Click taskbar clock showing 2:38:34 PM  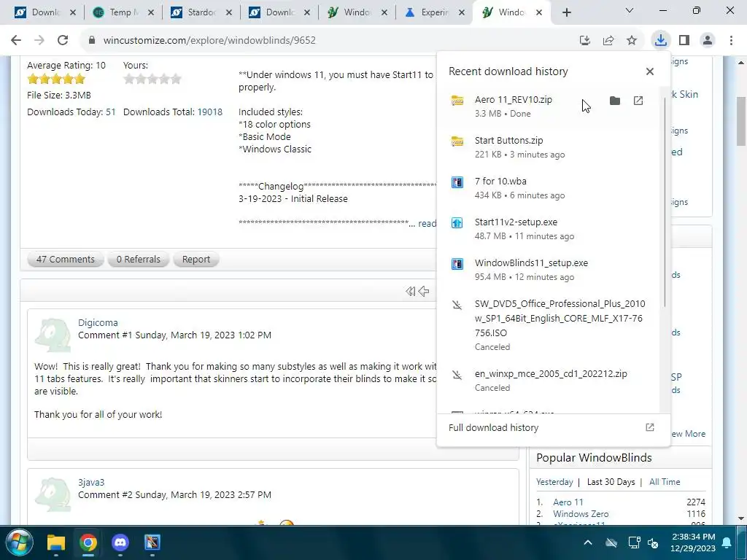(693, 542)
